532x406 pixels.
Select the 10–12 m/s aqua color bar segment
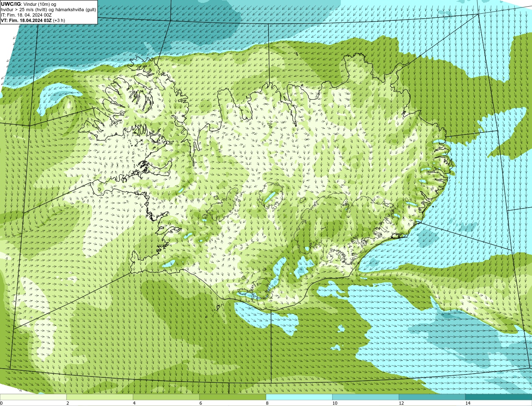(x=366, y=397)
